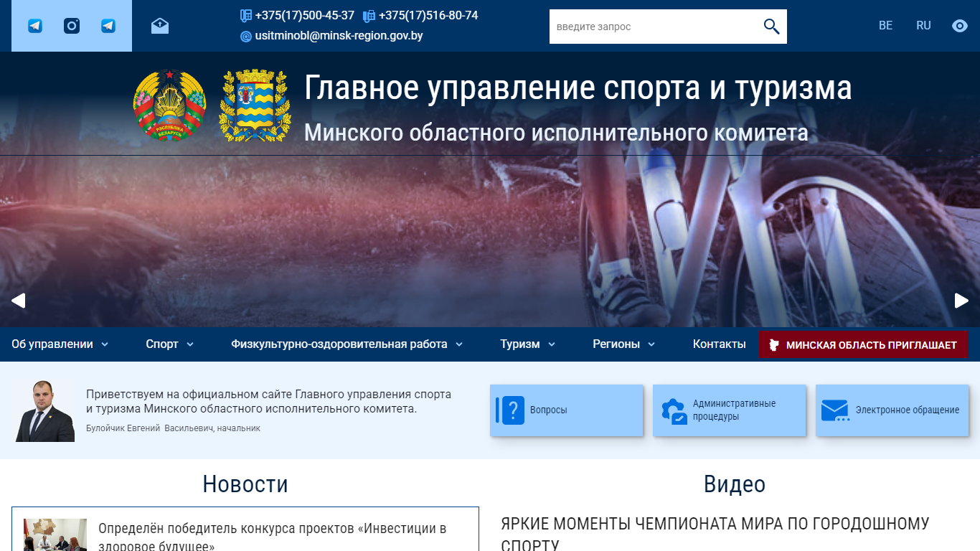Image resolution: width=980 pixels, height=551 pixels.
Task: Click the fax icon before +375(17)516-80-74
Action: (x=369, y=16)
